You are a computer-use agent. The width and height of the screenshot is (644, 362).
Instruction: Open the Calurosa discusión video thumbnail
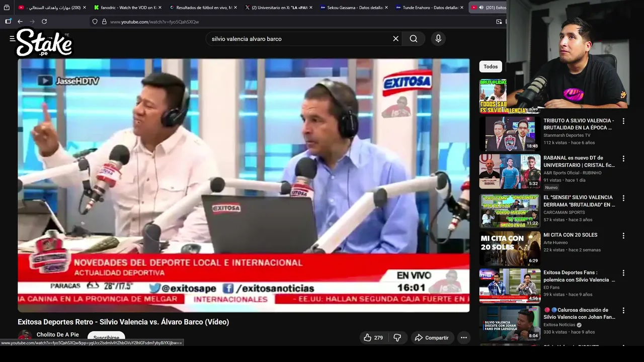tap(510, 323)
